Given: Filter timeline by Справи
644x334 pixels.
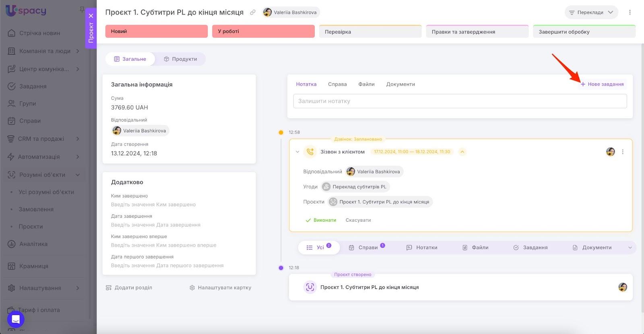Looking at the screenshot, I should [x=367, y=247].
